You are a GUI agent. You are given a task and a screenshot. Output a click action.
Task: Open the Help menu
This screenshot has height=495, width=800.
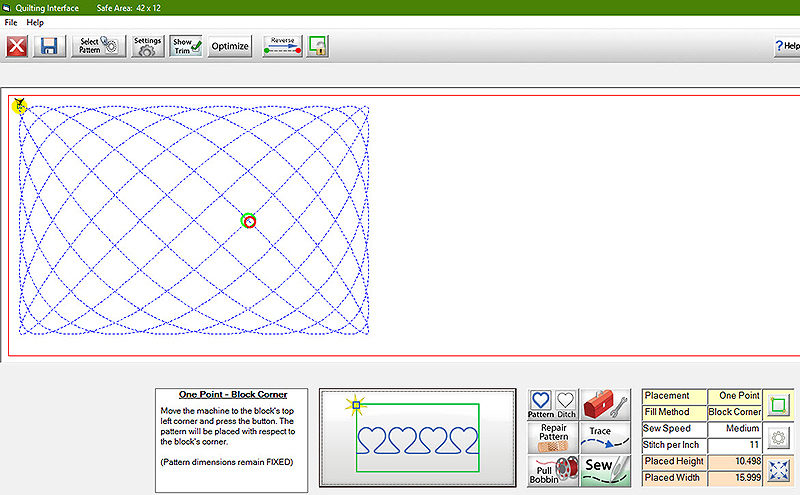pos(35,22)
